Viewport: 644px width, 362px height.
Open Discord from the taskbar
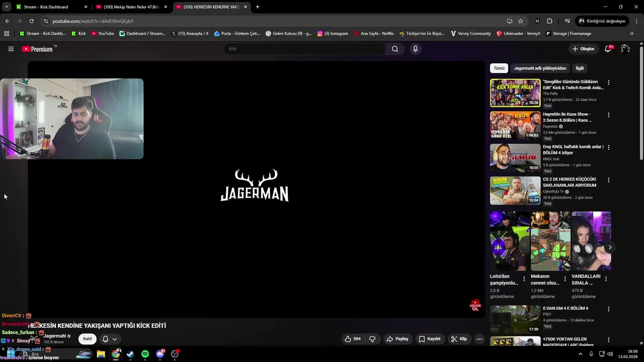point(160,354)
